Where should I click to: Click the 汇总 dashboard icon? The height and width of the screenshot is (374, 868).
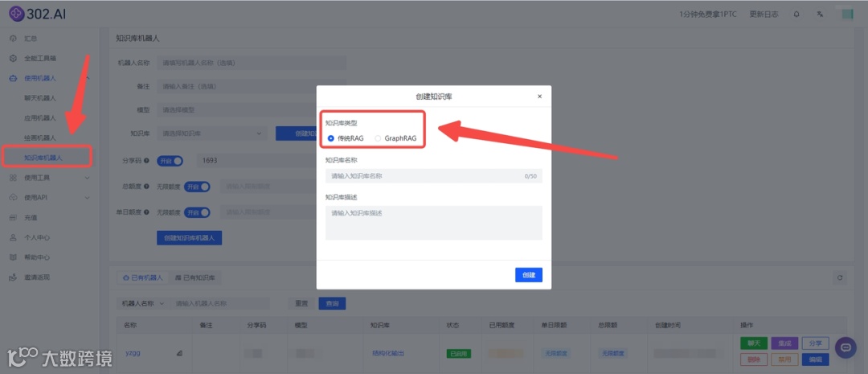pos(14,39)
